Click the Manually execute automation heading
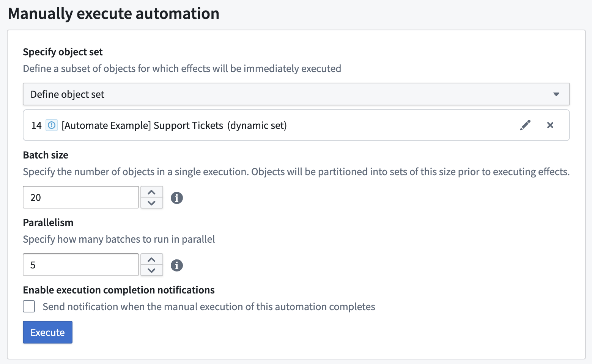The width and height of the screenshot is (592, 364). pos(113,14)
